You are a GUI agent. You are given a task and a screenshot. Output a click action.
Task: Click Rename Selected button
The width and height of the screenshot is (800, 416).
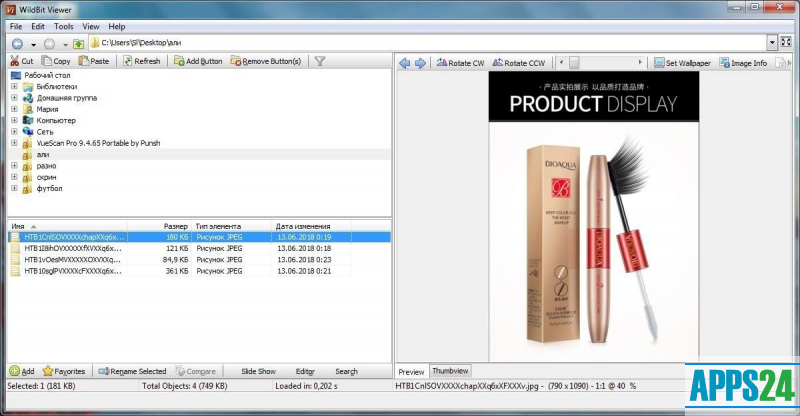click(x=132, y=371)
